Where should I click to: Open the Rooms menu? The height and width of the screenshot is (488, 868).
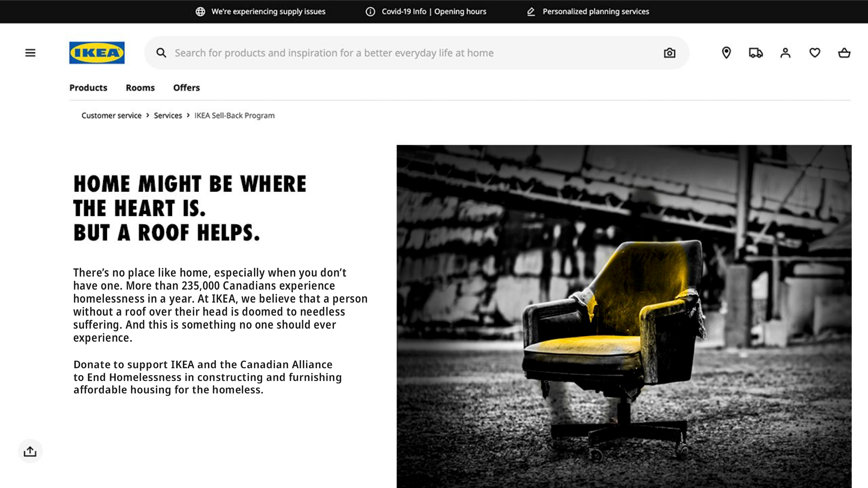(140, 88)
